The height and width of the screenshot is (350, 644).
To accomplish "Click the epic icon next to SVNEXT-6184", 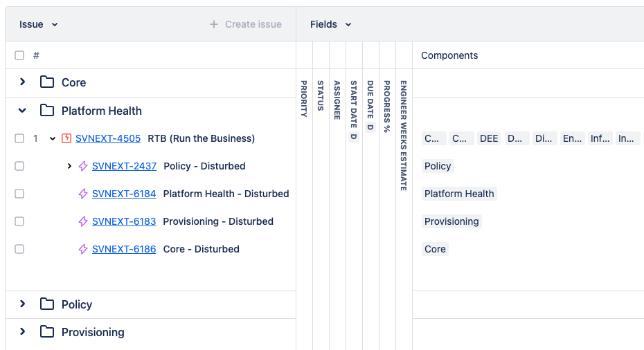I will 83,194.
